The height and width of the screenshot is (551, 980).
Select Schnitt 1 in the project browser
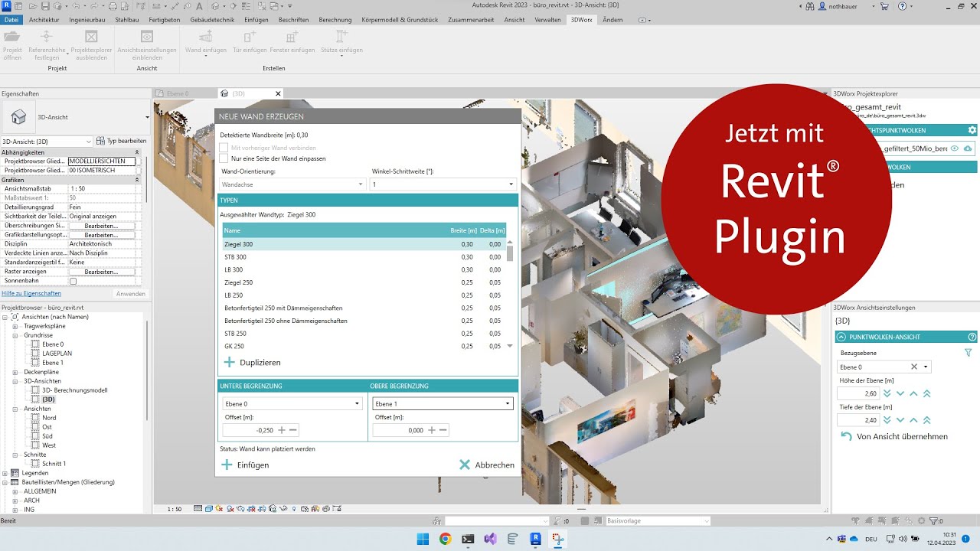click(x=54, y=464)
